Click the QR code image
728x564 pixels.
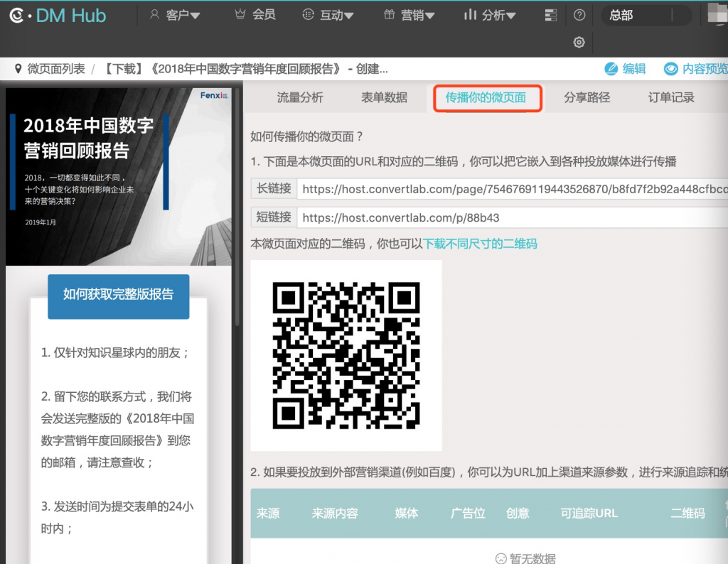[346, 355]
